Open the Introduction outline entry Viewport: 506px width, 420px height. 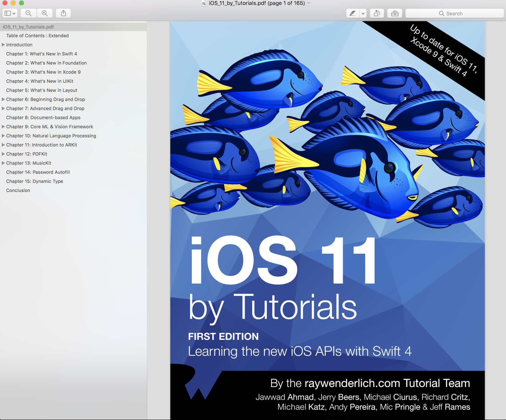[19, 45]
